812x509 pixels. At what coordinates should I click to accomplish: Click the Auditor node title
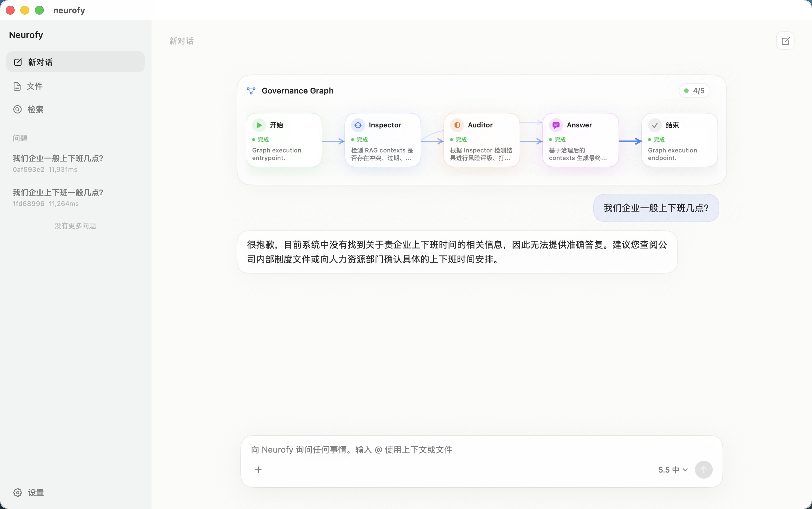[480, 125]
